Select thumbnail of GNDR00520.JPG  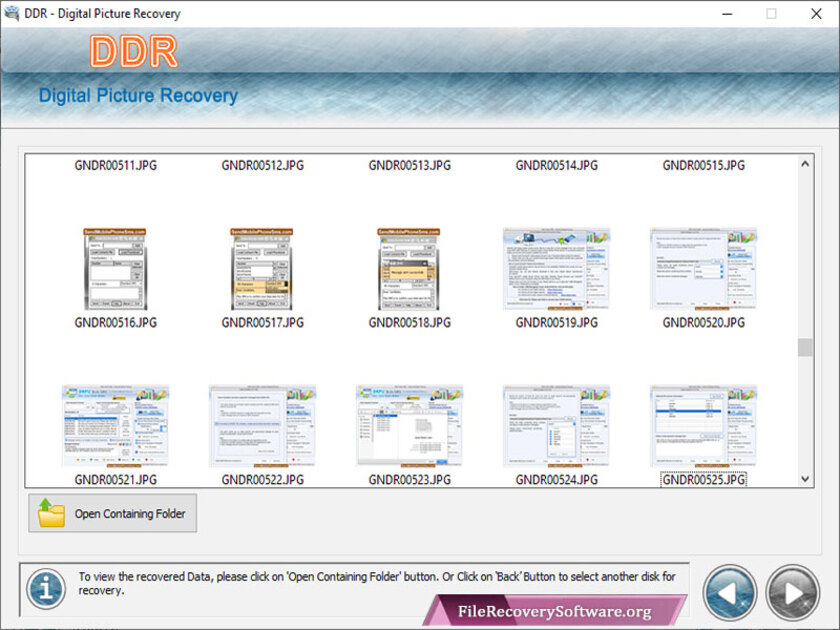click(703, 269)
